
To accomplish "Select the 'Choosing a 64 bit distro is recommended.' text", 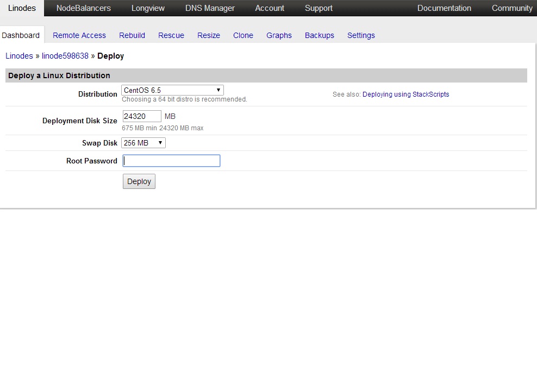I will click(184, 99).
